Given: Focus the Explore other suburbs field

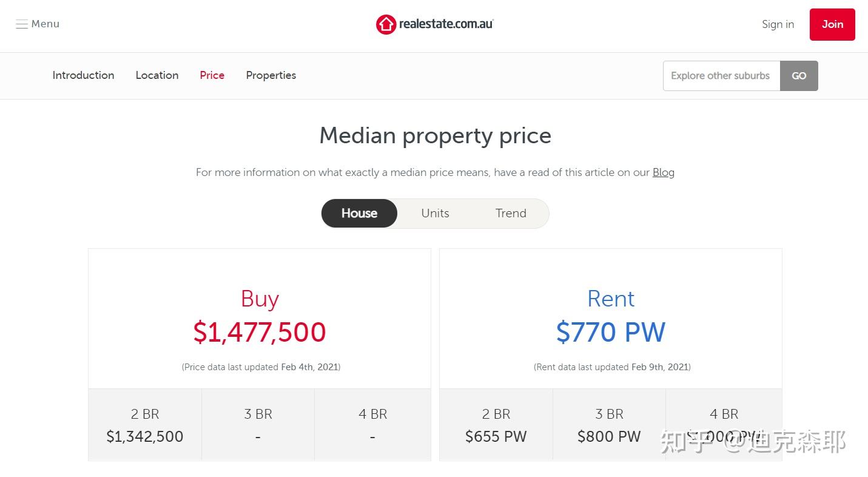Looking at the screenshot, I should click(721, 76).
